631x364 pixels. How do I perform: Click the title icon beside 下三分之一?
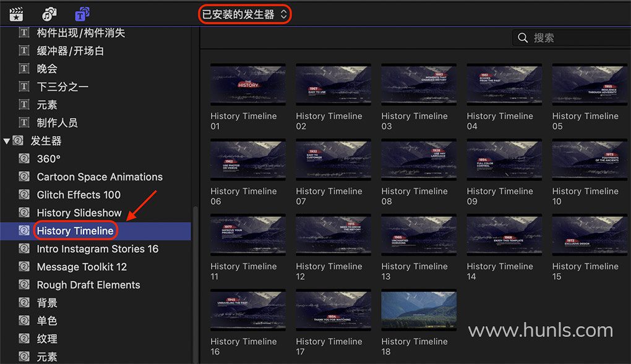tap(24, 86)
